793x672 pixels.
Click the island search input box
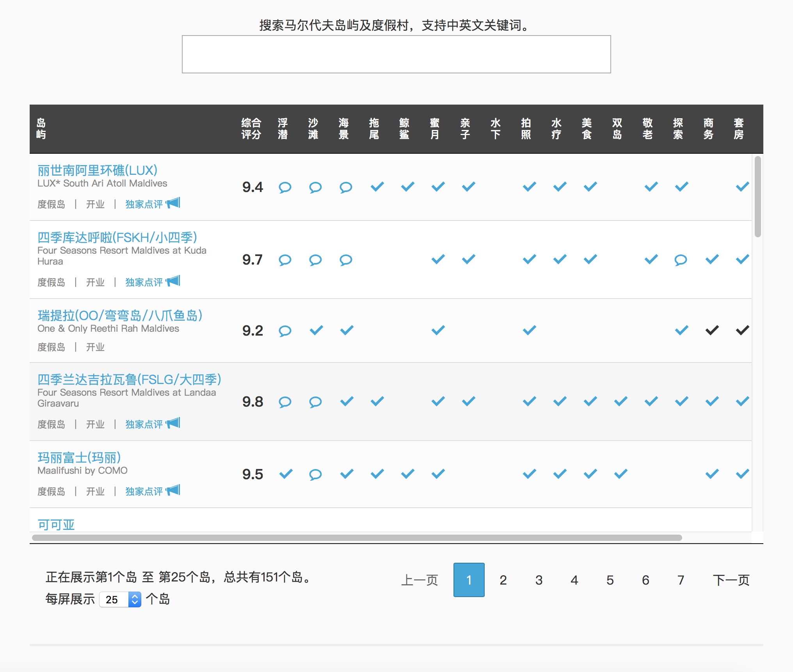[x=396, y=54]
